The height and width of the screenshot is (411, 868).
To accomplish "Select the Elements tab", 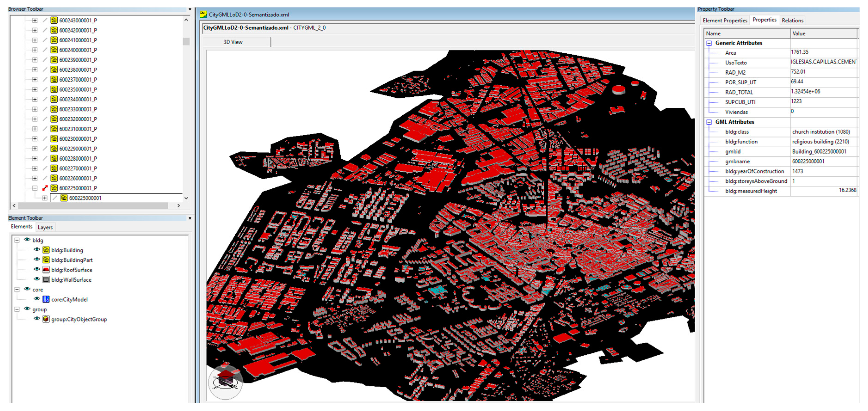I will click(x=22, y=227).
